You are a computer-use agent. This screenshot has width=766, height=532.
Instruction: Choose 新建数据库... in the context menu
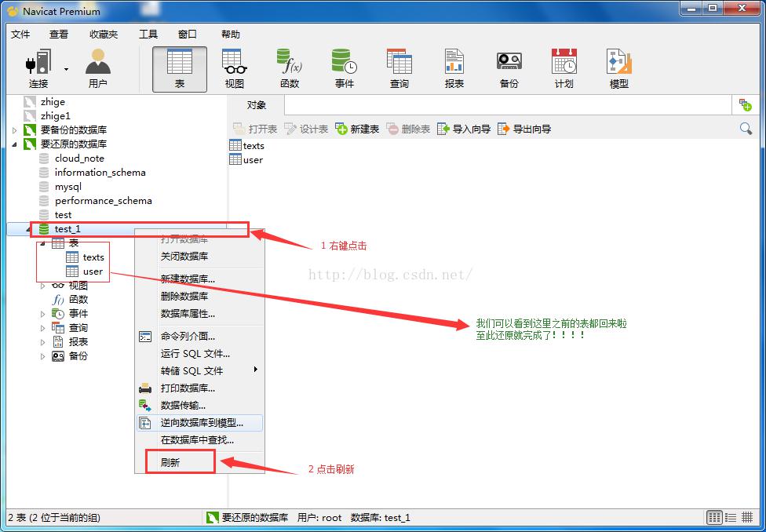point(199,279)
